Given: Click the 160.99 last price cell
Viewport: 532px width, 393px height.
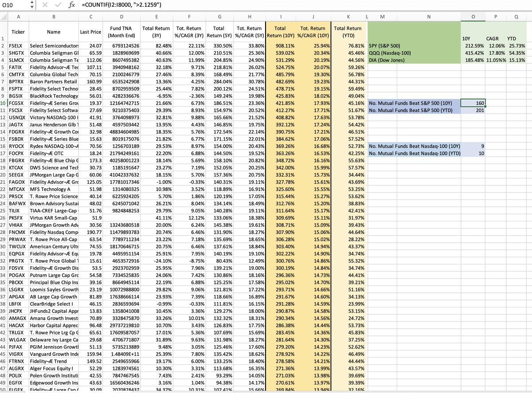Looking at the screenshot, I should [x=90, y=82].
